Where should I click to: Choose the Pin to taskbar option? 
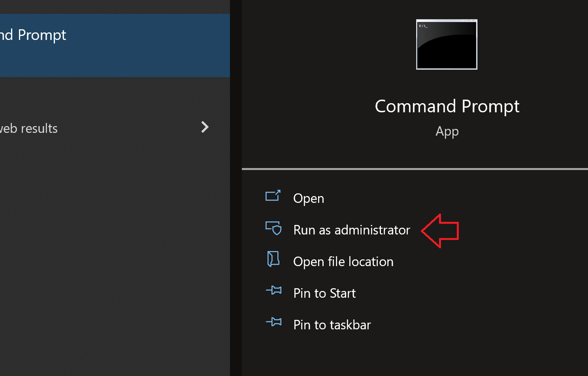[x=332, y=325]
